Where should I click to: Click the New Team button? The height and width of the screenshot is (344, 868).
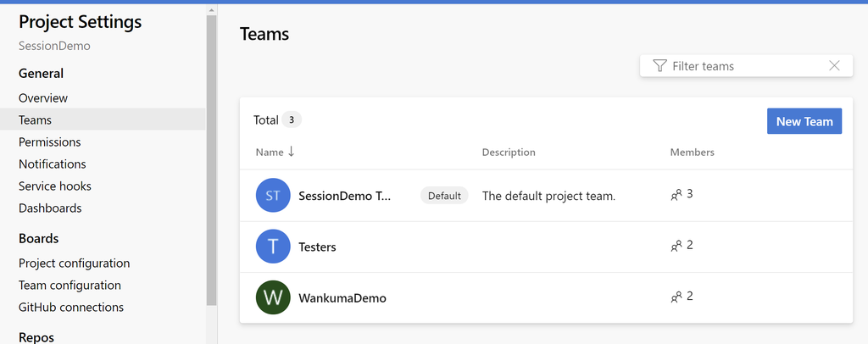804,121
